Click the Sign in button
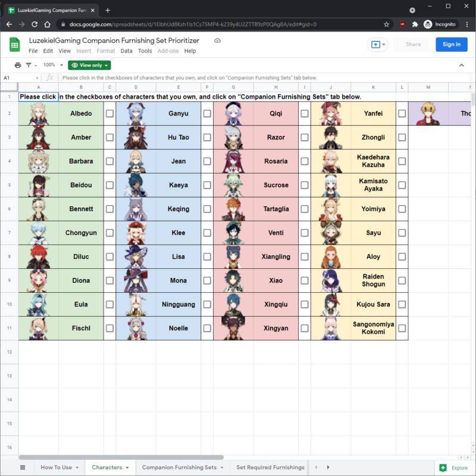This screenshot has width=476, height=476. (451, 45)
